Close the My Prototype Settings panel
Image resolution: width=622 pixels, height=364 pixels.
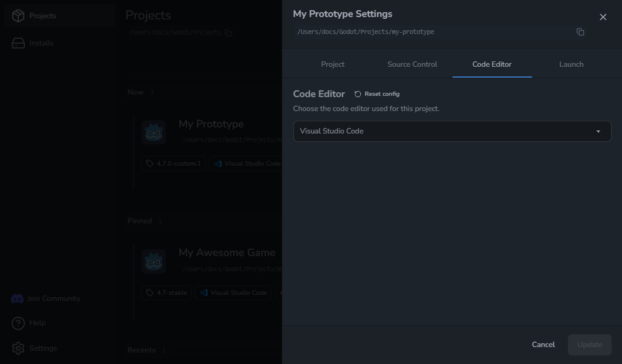click(603, 17)
